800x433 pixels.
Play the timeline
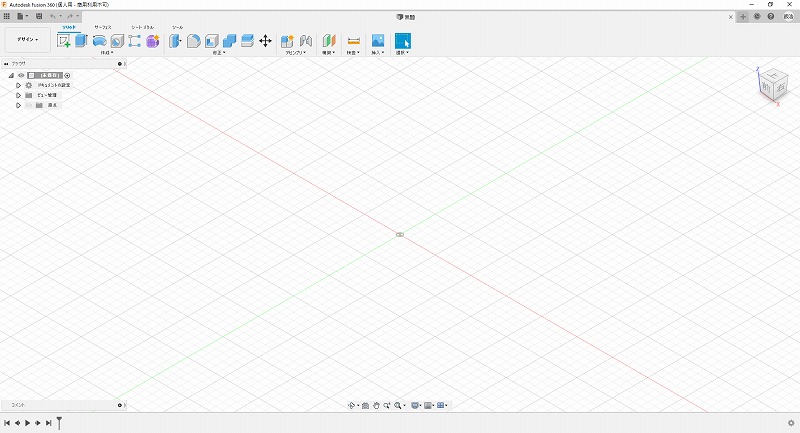point(28,423)
